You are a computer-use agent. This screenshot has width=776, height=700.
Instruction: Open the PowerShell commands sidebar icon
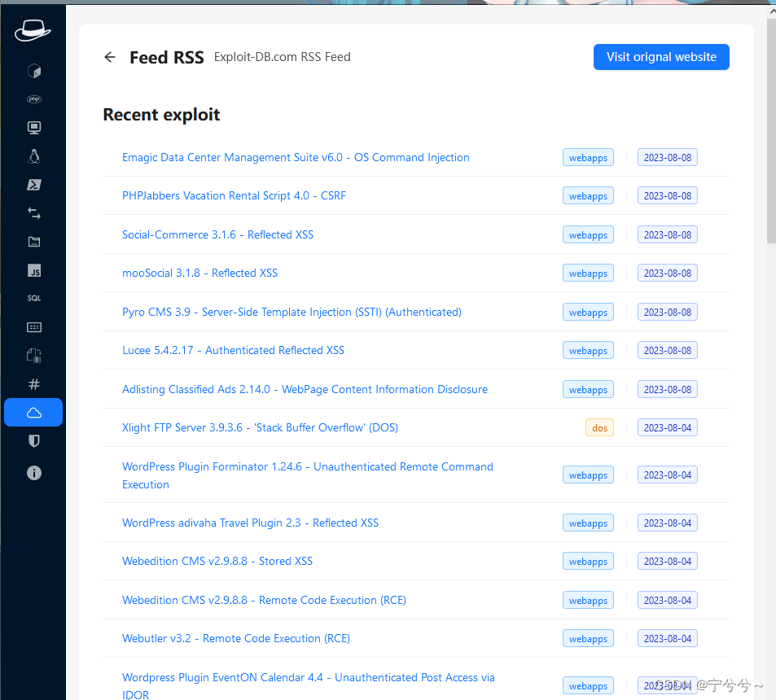tap(33, 185)
